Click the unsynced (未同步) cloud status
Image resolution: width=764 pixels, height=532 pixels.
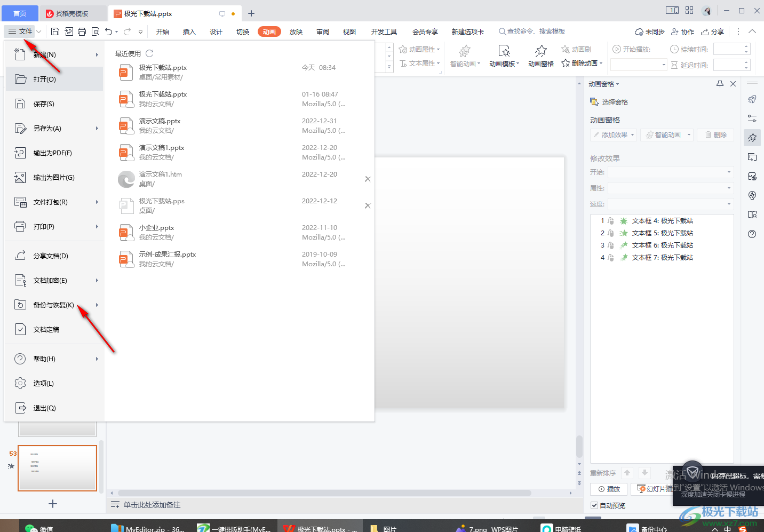[x=649, y=31]
